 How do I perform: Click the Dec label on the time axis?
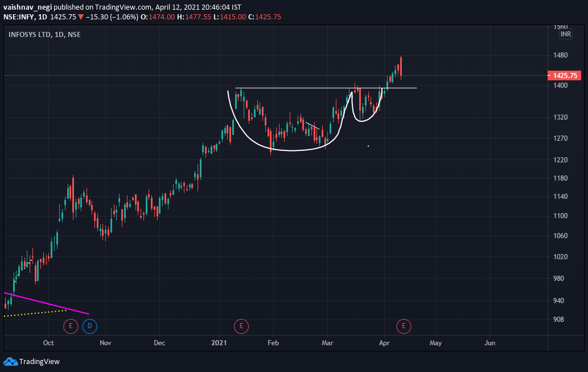click(x=159, y=343)
